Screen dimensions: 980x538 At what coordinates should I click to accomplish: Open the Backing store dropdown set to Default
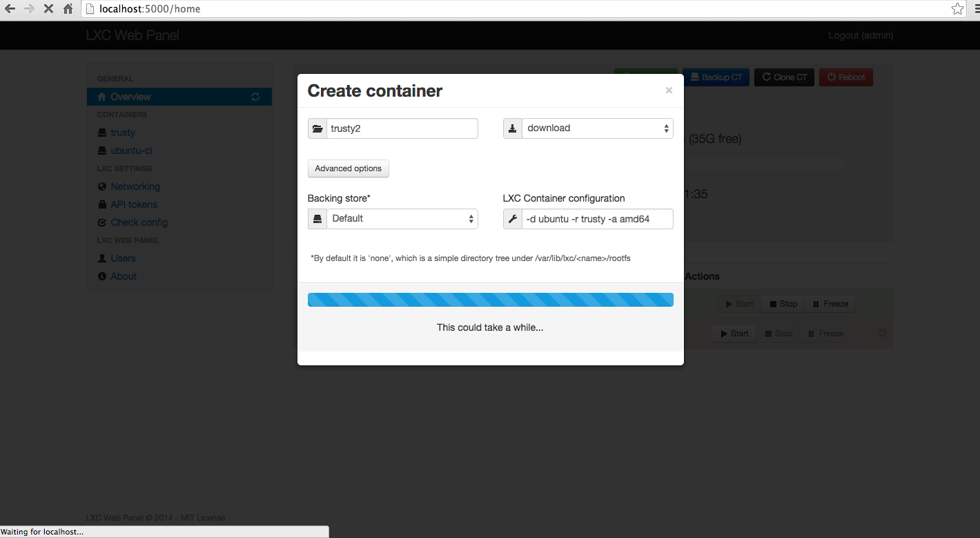(x=402, y=219)
